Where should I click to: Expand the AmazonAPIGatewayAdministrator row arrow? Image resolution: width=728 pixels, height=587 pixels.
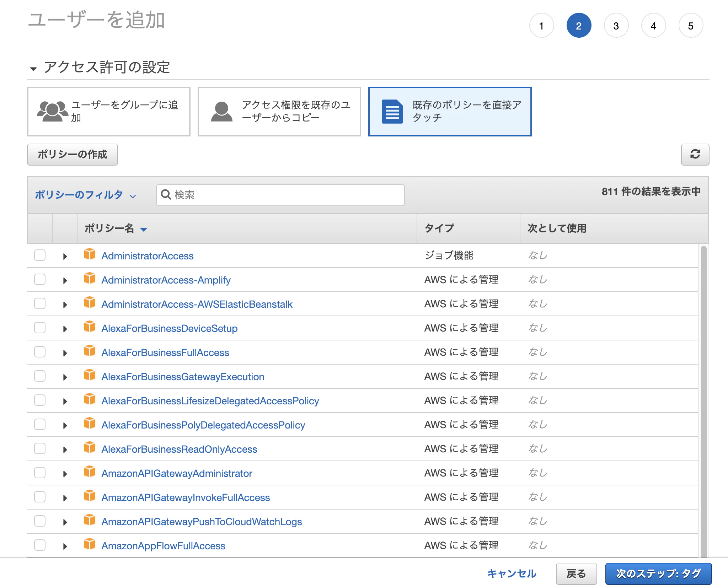(x=65, y=474)
